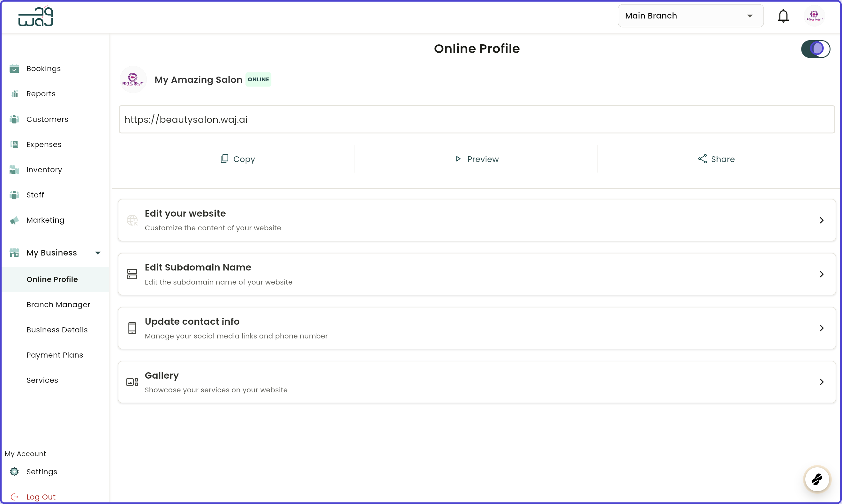The height and width of the screenshot is (504, 842).
Task: Expand the Edit your website row chevron
Action: click(x=822, y=220)
